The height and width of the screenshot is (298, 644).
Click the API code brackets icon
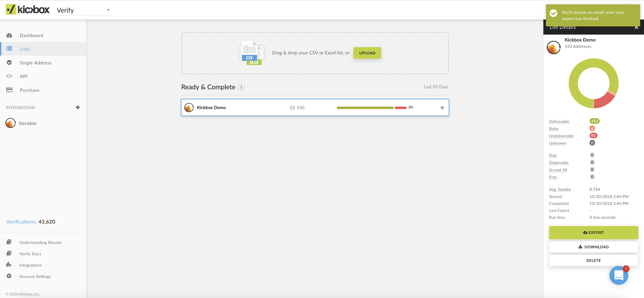pyautogui.click(x=9, y=76)
